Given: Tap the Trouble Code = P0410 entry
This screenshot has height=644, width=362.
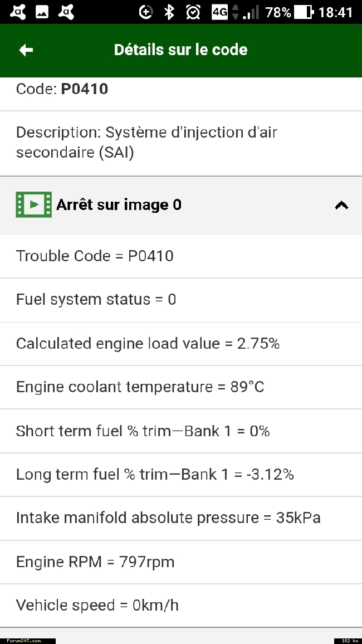Looking at the screenshot, I should (181, 256).
